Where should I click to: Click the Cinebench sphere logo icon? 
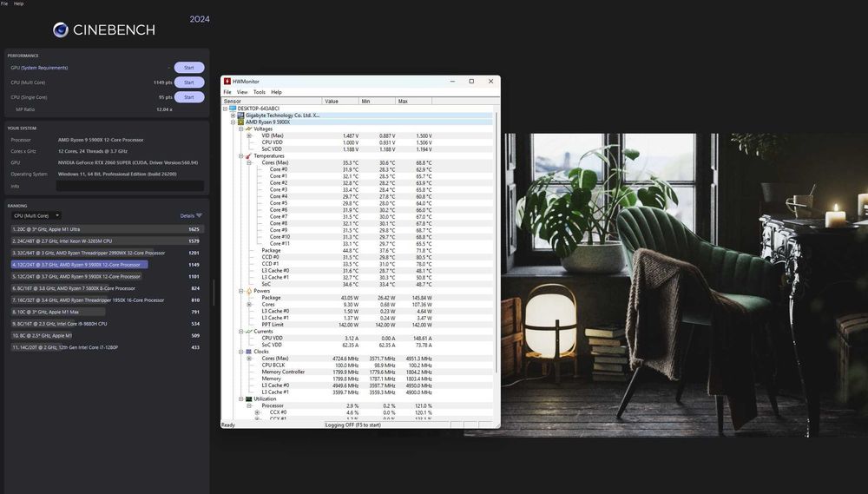pos(61,30)
